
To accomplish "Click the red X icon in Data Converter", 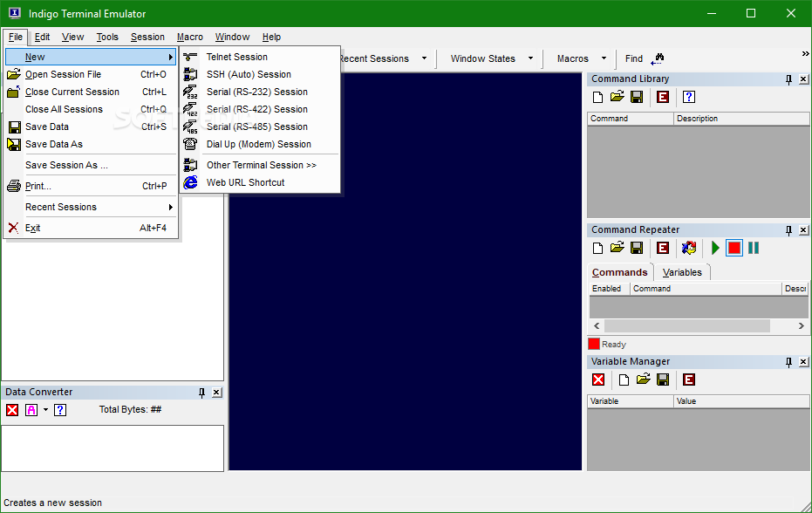I will (x=12, y=410).
